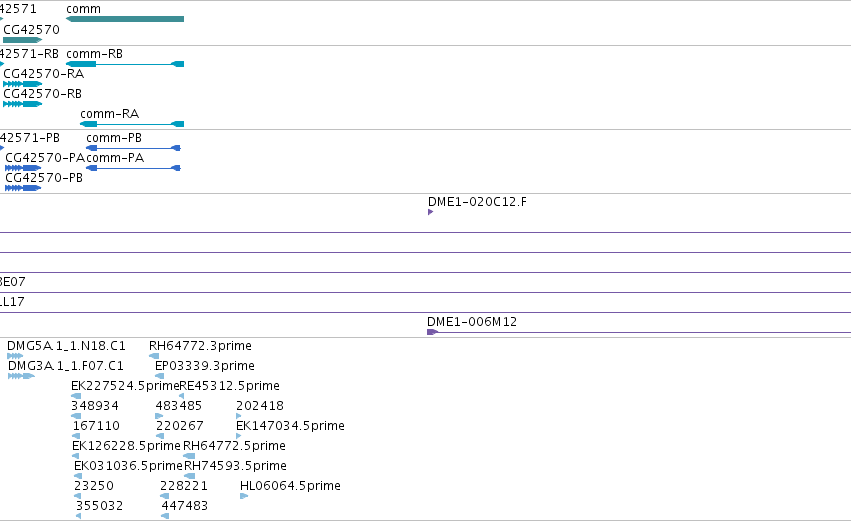Click the DME1-020C12.F arrow marker
851x521 pixels.
[x=430, y=212]
